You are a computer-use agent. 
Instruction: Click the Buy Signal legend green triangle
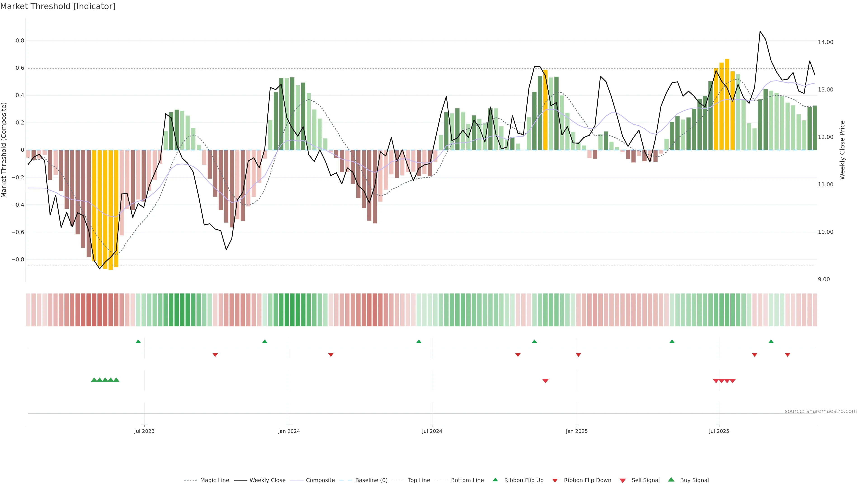click(671, 480)
